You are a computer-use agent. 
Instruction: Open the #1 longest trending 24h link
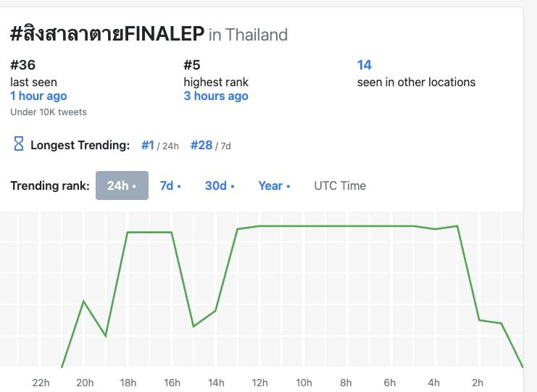(148, 145)
